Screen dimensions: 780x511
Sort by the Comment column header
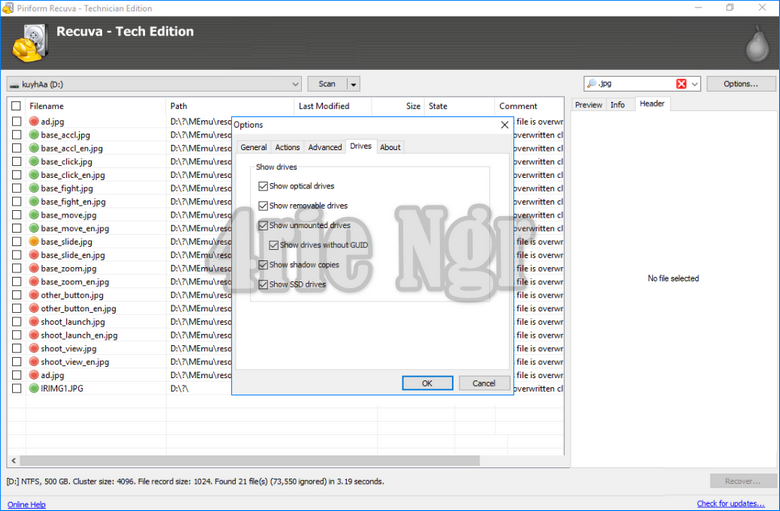tap(529, 106)
